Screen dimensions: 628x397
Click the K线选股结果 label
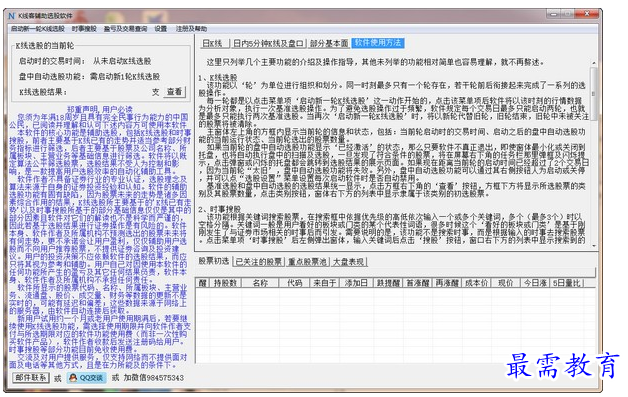coord(43,92)
